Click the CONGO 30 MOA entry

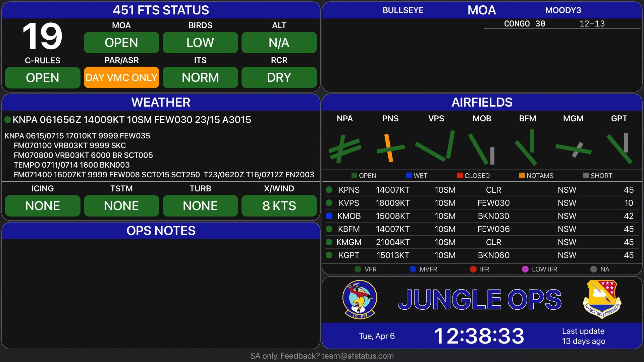(x=525, y=24)
